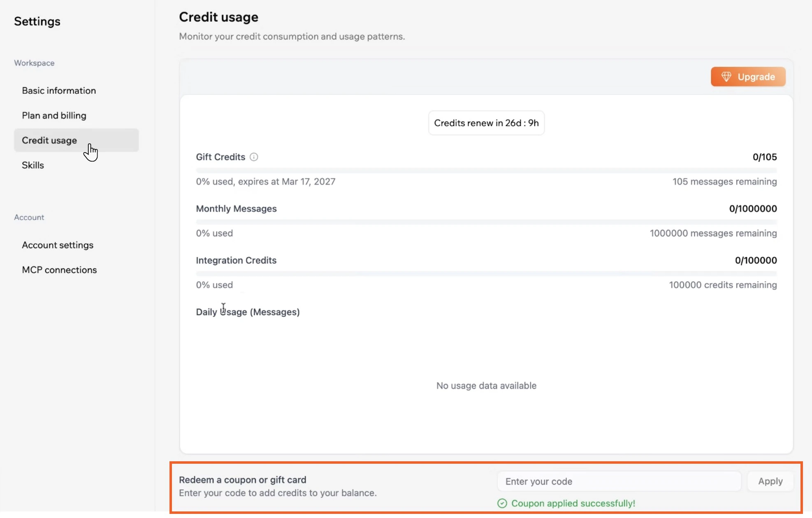This screenshot has height=518, width=812.
Task: Click the Coupon applied successfully message
Action: 573,503
